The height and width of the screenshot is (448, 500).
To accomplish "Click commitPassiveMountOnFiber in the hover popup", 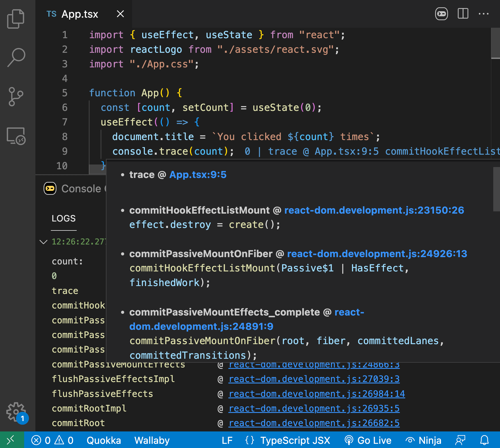I will 201,254.
